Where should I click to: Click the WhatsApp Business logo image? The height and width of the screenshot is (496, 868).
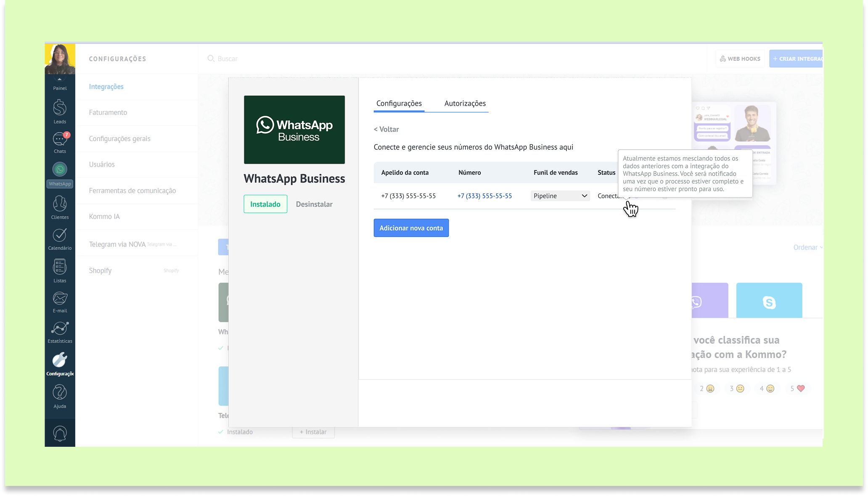pyautogui.click(x=294, y=130)
